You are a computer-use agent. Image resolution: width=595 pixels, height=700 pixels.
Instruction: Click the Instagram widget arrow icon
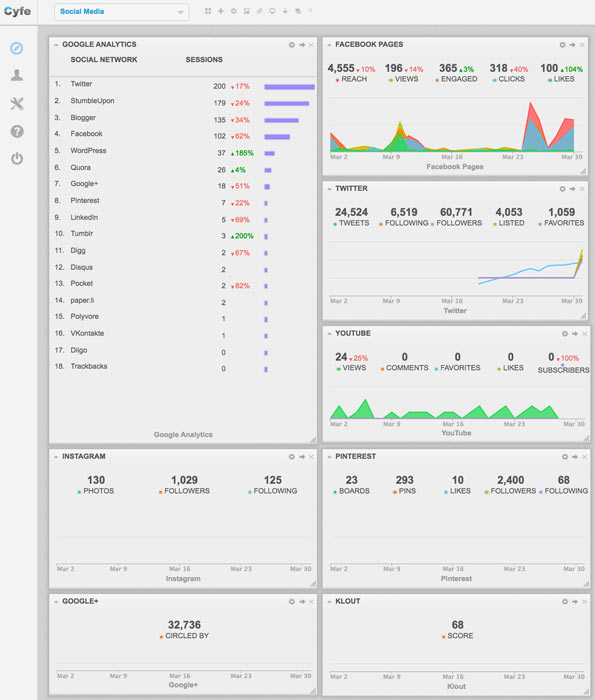point(302,457)
